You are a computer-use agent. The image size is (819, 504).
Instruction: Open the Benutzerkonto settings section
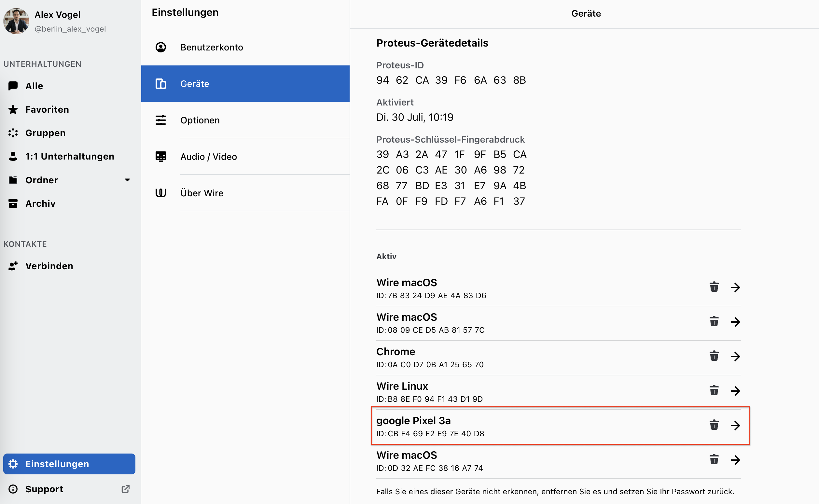point(245,47)
